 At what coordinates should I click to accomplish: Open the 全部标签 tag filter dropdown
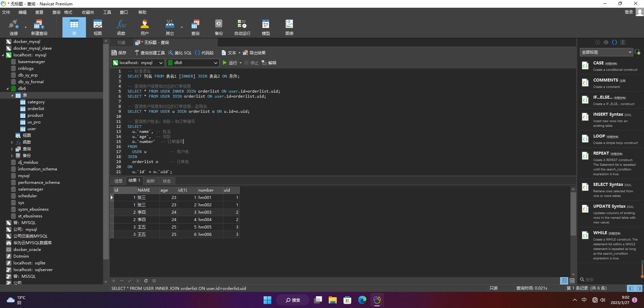pos(606,52)
